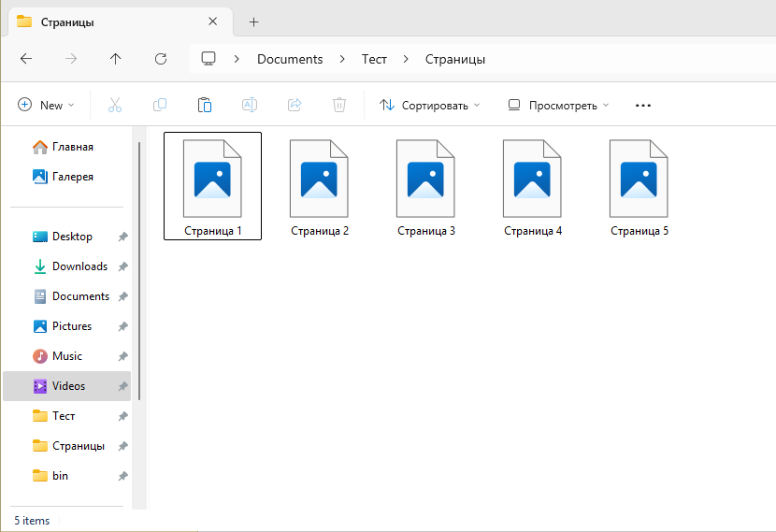Expand the Просмотреть view menu
This screenshot has height=532, width=776.
point(558,105)
